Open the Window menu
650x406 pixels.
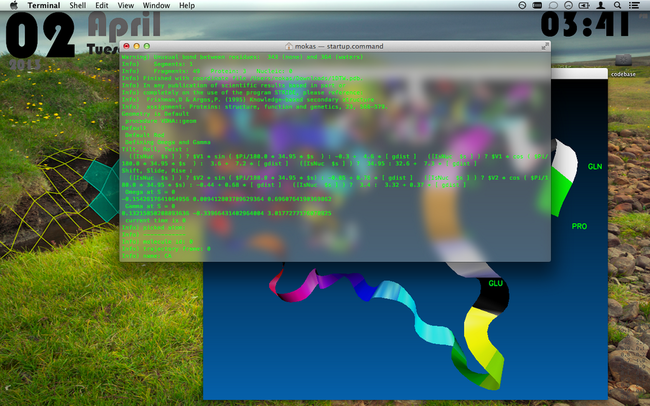155,5
